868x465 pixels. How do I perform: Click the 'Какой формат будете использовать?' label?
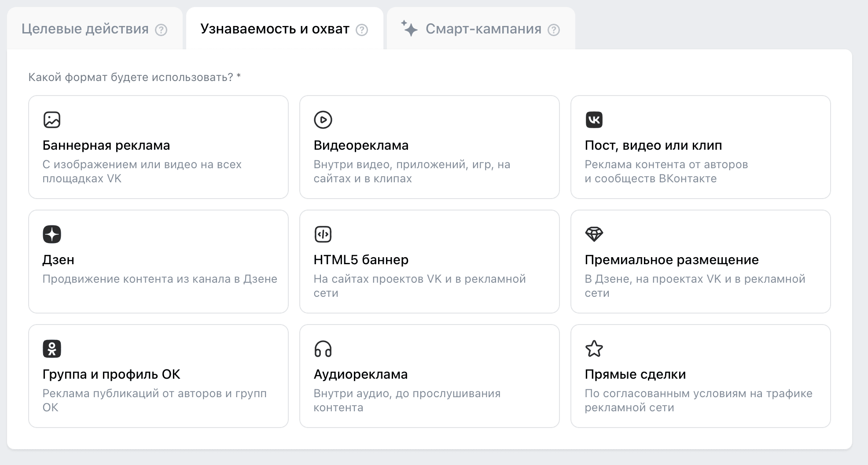134,77
